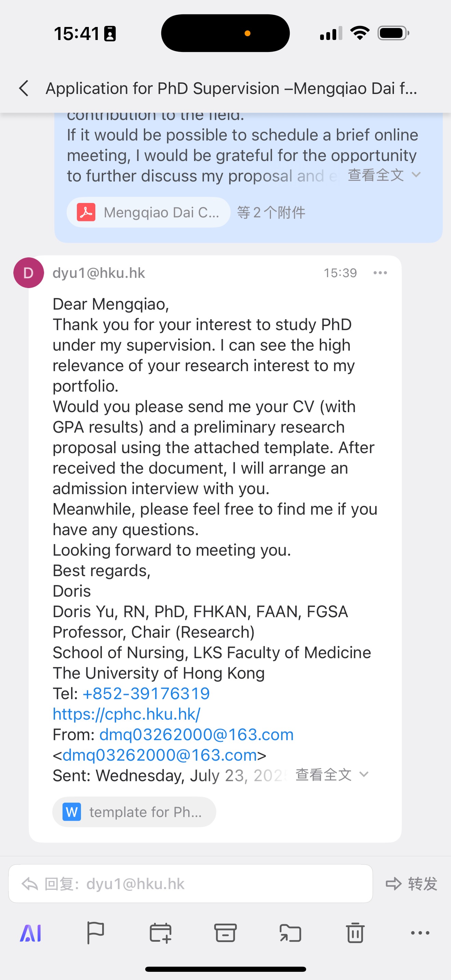Open the https://cphc.hku.hk/ link
This screenshot has width=451, height=980.
pyautogui.click(x=126, y=714)
